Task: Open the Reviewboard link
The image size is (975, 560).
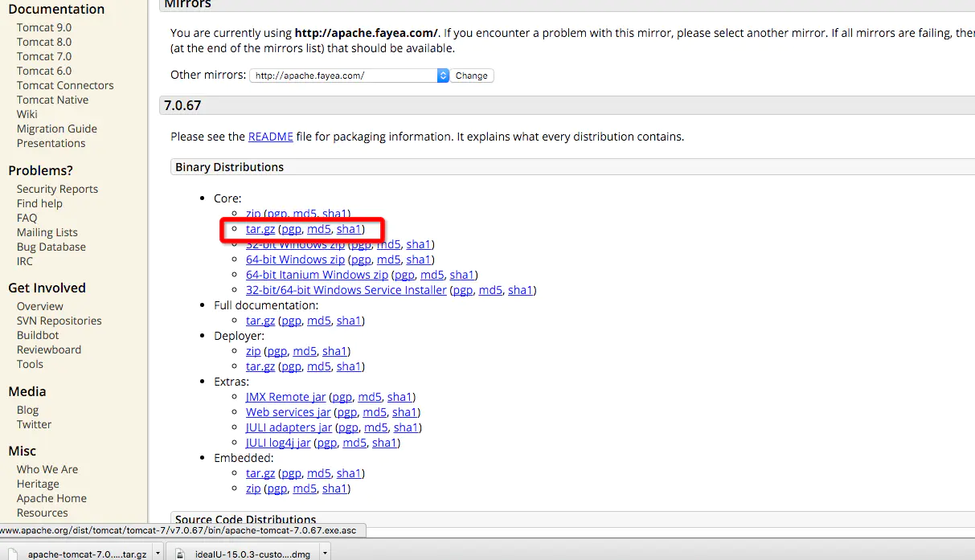Action: pos(49,349)
